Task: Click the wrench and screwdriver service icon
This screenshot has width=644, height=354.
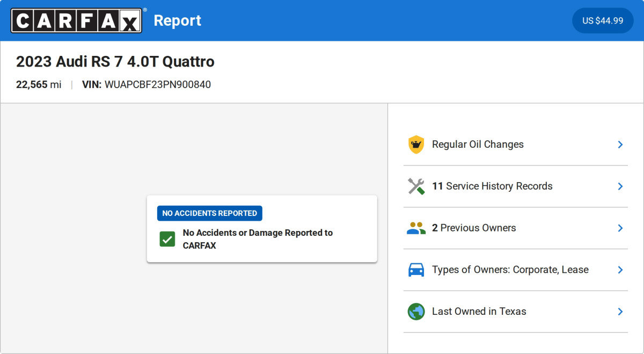Action: pos(416,186)
